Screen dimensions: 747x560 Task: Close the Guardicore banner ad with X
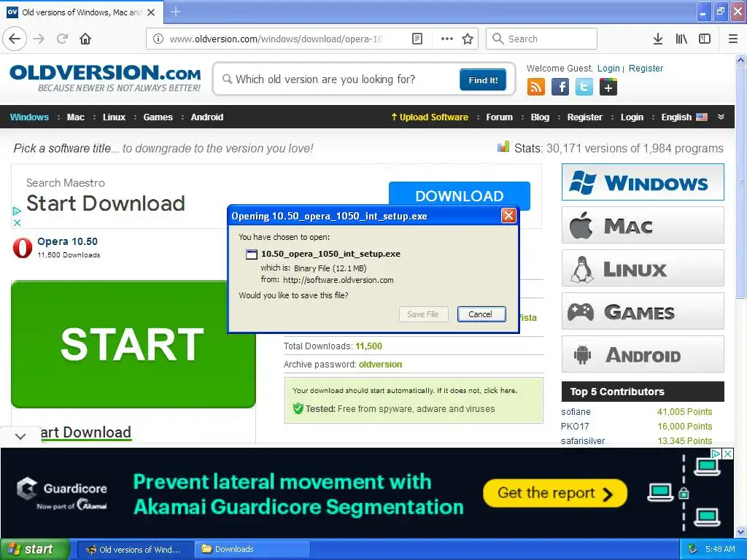727,454
